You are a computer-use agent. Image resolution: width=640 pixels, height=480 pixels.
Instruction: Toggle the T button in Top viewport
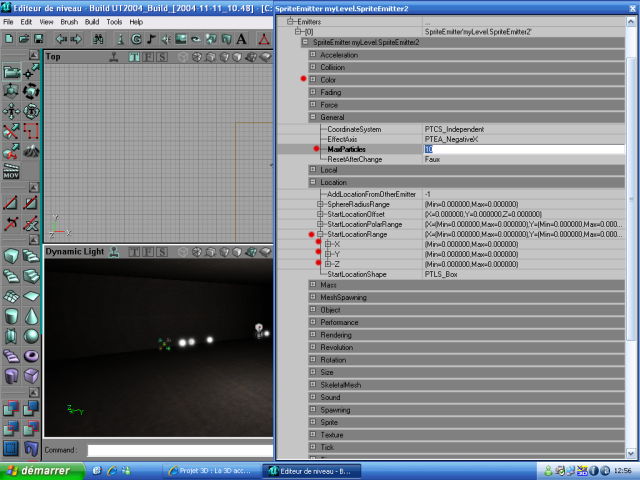point(135,57)
